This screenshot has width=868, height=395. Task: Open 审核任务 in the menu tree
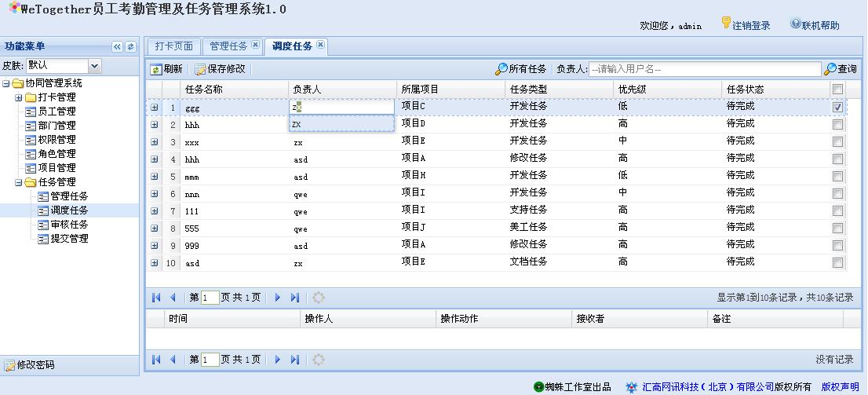69,225
